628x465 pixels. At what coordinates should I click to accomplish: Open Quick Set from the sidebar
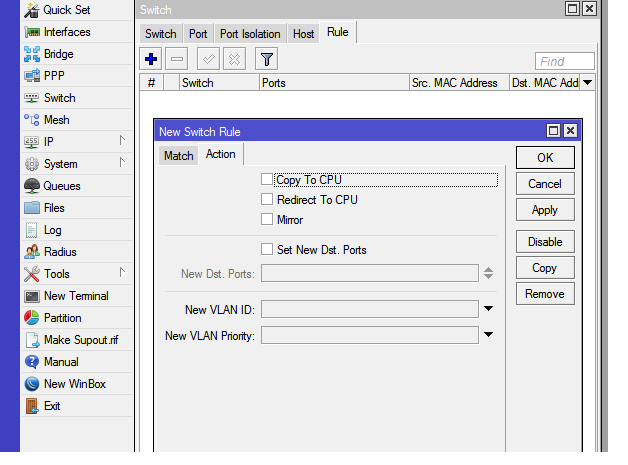[x=76, y=10]
